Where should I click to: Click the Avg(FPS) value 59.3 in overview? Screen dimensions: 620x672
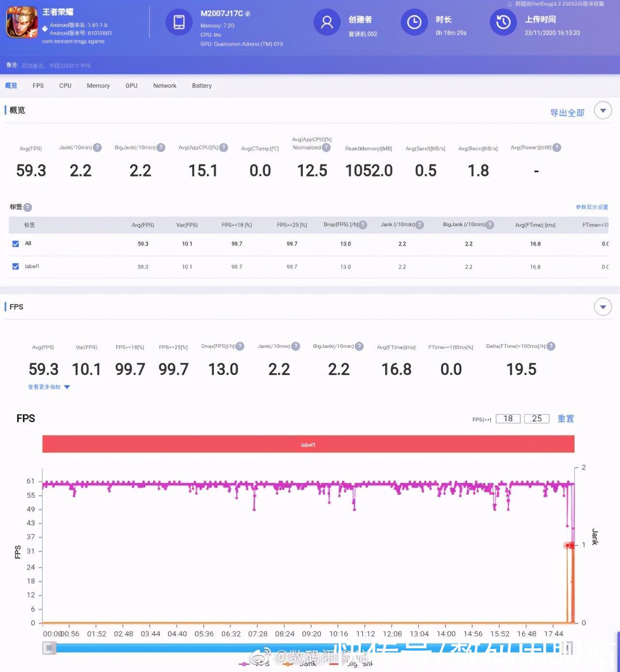[x=31, y=171]
